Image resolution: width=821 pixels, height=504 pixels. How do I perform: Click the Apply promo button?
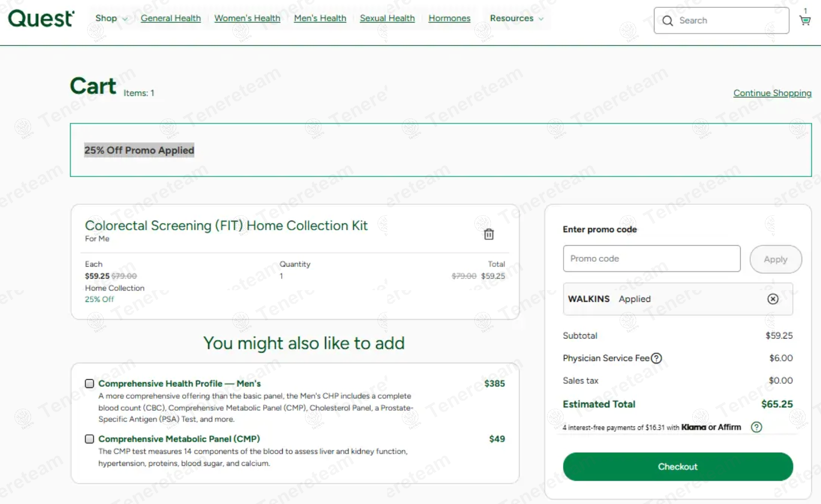coord(775,259)
